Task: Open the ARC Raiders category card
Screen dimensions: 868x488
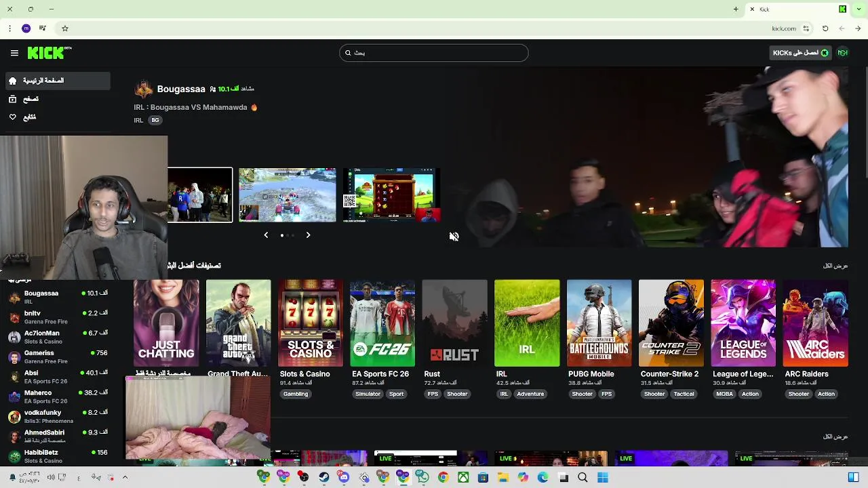Action: click(815, 323)
